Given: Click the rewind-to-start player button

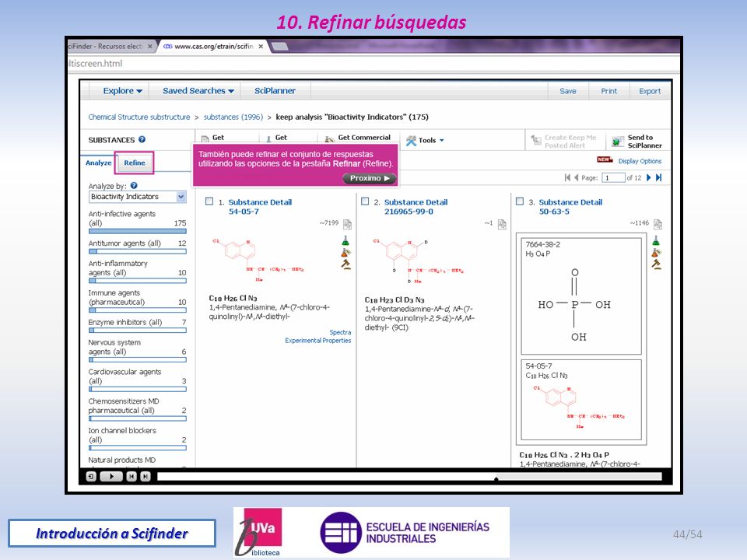Looking at the screenshot, I should click(91, 476).
